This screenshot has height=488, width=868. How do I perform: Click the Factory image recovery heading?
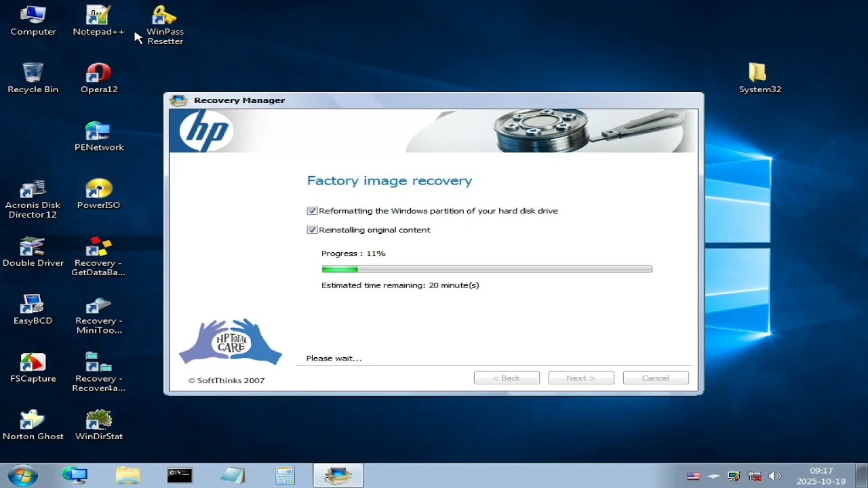389,181
